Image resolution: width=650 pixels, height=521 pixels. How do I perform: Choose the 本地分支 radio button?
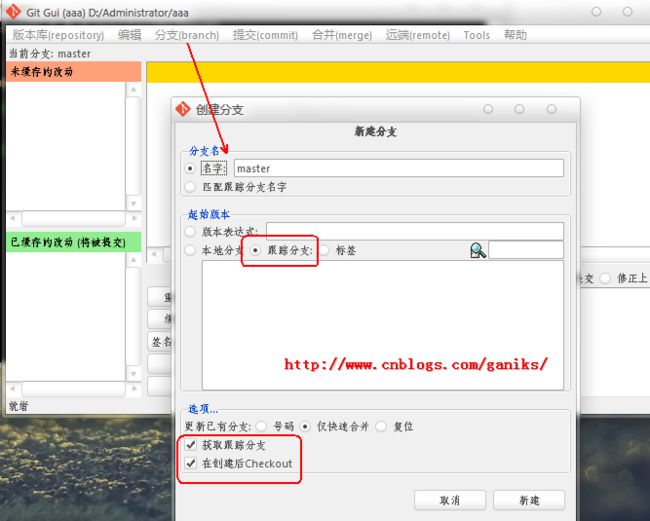coord(190,250)
